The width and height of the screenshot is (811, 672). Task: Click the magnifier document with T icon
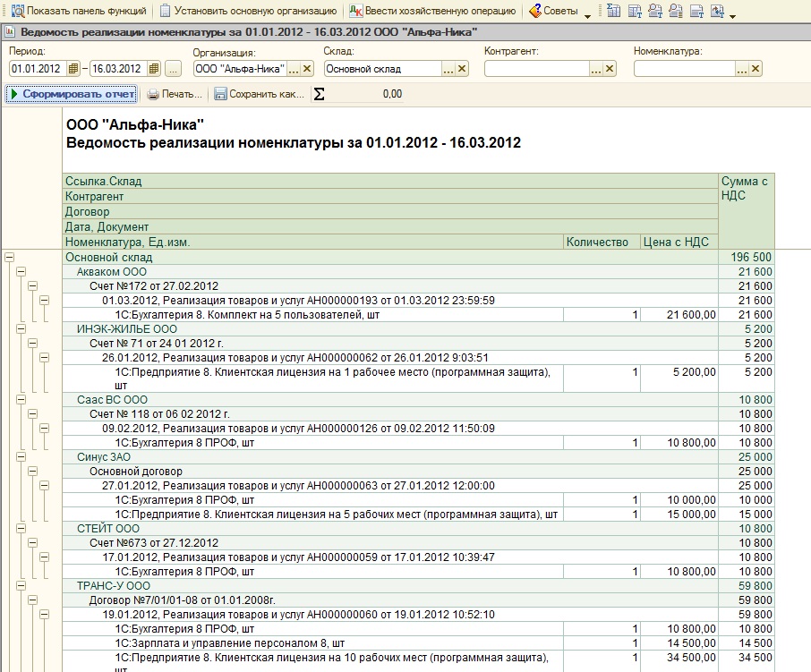[x=655, y=11]
